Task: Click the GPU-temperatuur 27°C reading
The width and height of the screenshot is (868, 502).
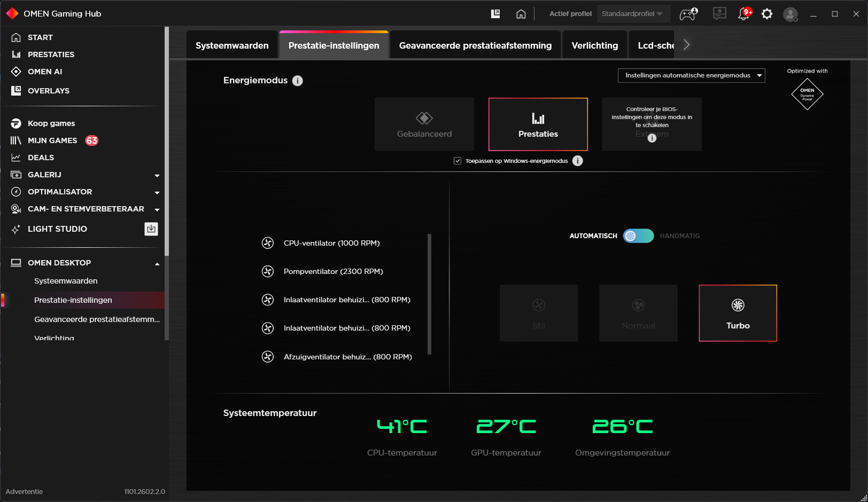Action: click(x=506, y=426)
